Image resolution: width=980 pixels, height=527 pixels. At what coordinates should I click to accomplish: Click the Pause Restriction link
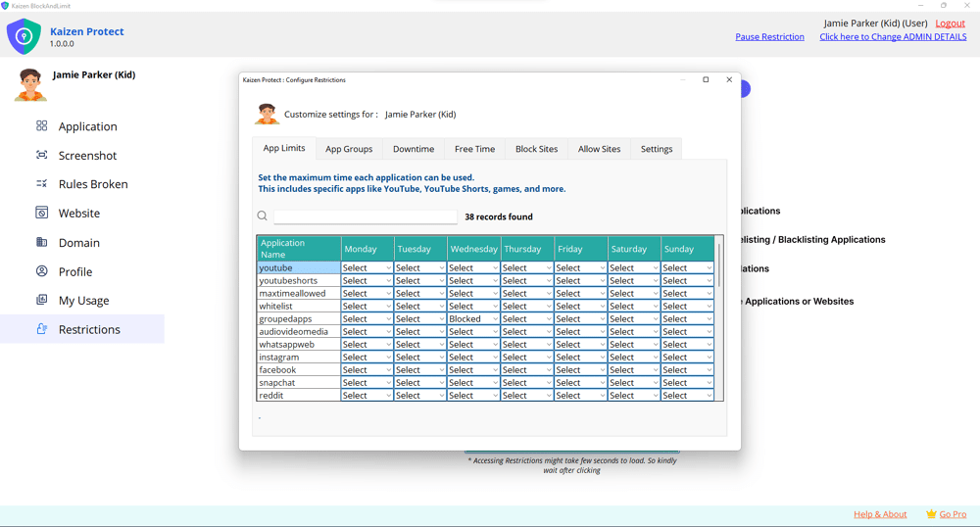(769, 37)
